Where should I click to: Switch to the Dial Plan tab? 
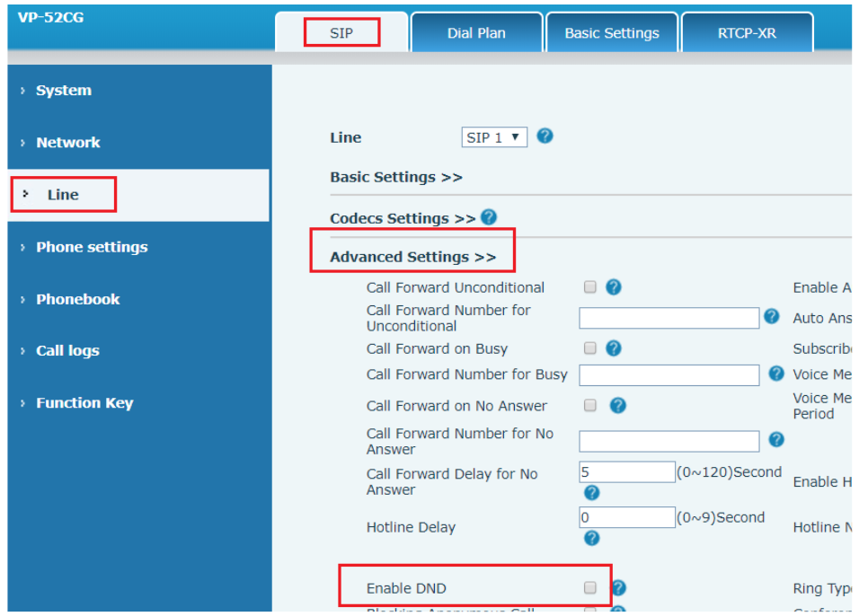pyautogui.click(x=476, y=33)
